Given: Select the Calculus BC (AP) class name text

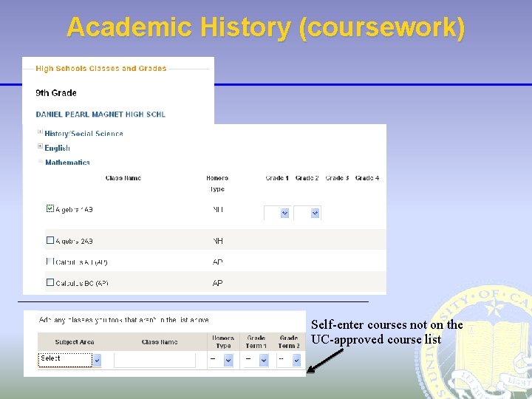Looking at the screenshot, I should tap(82, 283).
